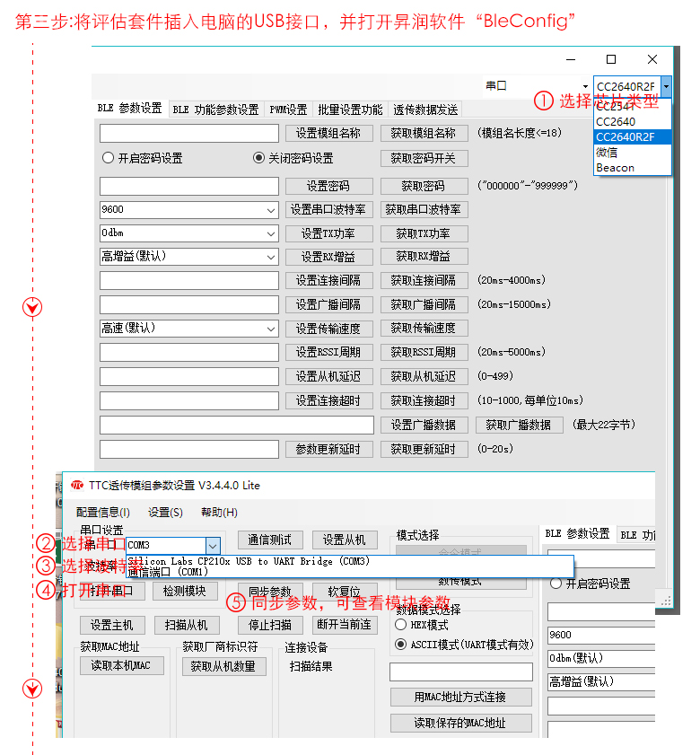The height and width of the screenshot is (755, 700).
Task: Click 读取本机MAC button
Action: [122, 666]
